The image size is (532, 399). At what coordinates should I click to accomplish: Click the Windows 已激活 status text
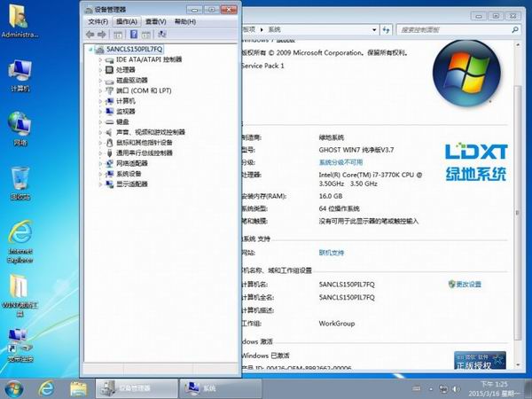pyautogui.click(x=265, y=356)
